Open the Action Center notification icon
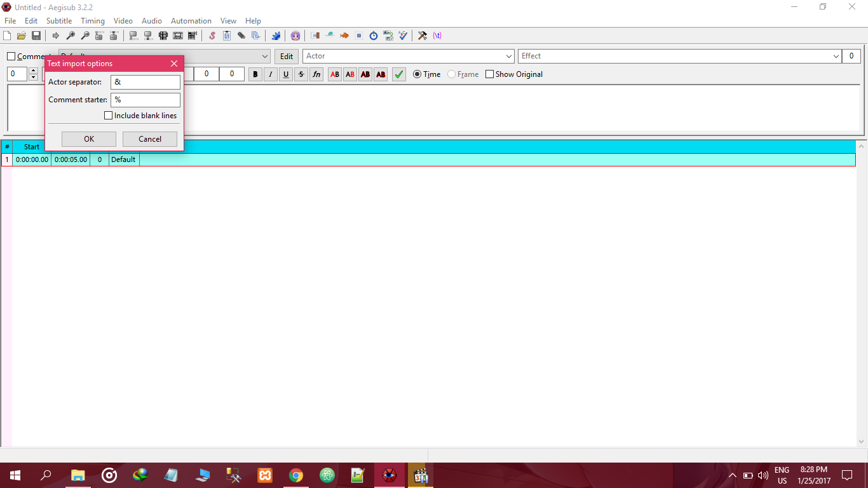This screenshot has width=868, height=488. click(847, 475)
